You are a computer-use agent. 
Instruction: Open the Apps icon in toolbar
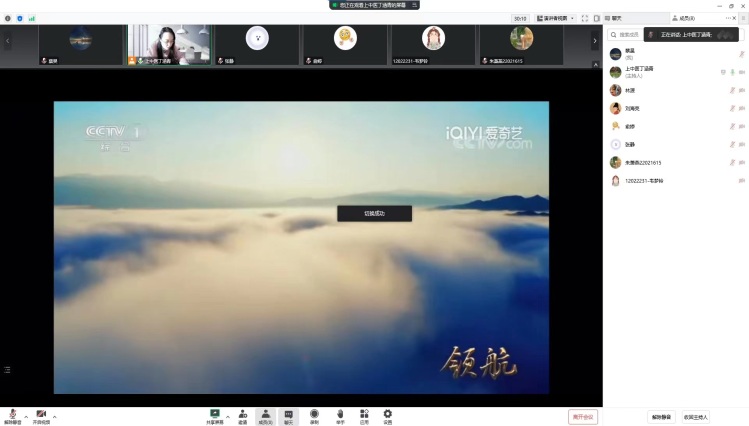coord(364,415)
